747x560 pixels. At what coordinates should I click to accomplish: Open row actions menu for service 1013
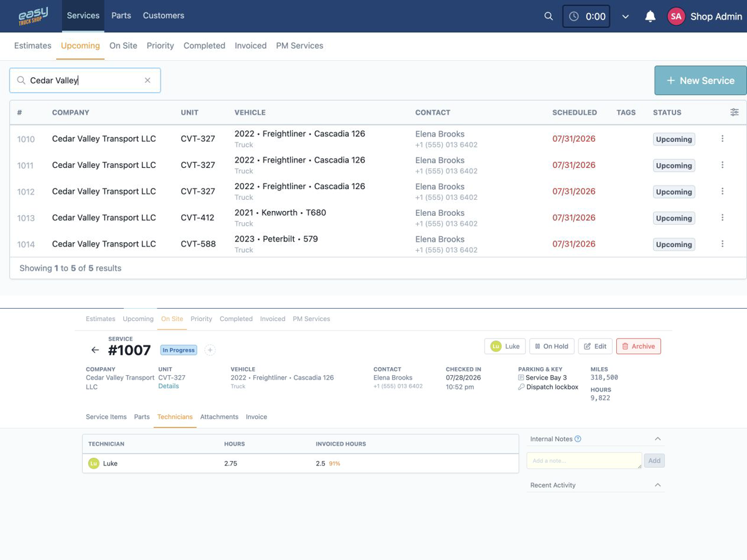click(x=722, y=218)
